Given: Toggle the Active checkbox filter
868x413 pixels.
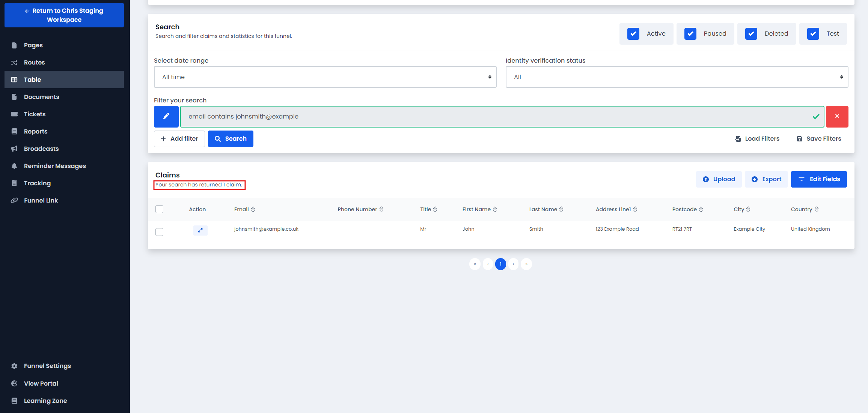Looking at the screenshot, I should [x=634, y=33].
